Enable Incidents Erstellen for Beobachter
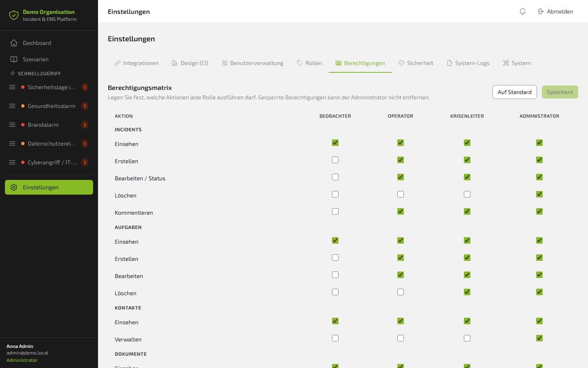This screenshot has width=588, height=368. pos(335,160)
